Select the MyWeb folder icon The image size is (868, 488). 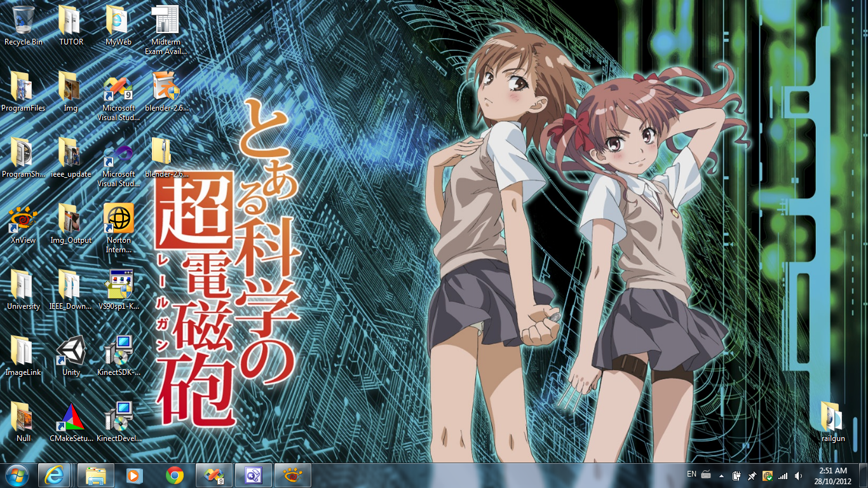118,25
